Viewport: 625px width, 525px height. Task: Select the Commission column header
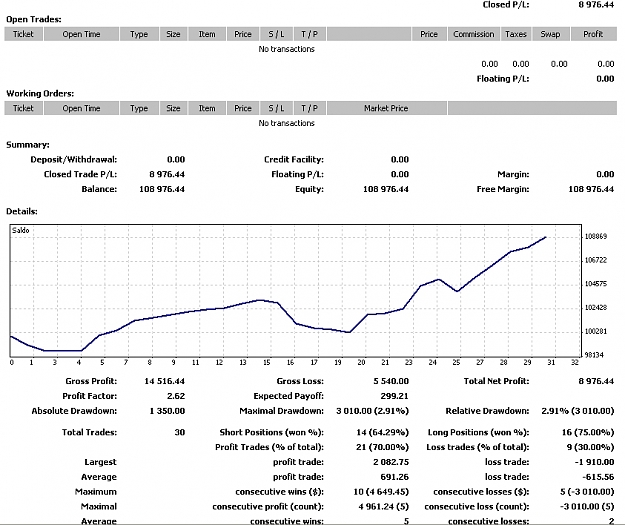click(474, 34)
